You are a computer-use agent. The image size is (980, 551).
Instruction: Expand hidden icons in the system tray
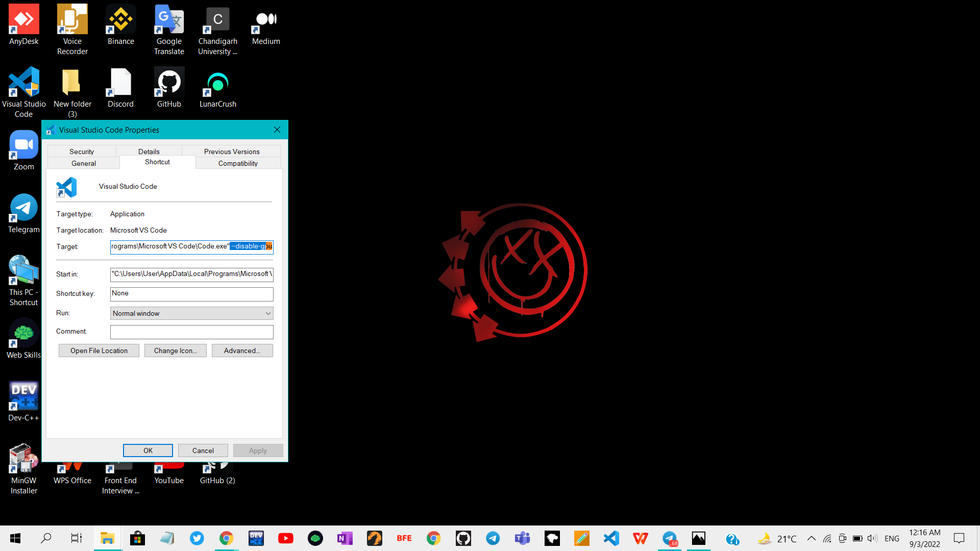812,538
